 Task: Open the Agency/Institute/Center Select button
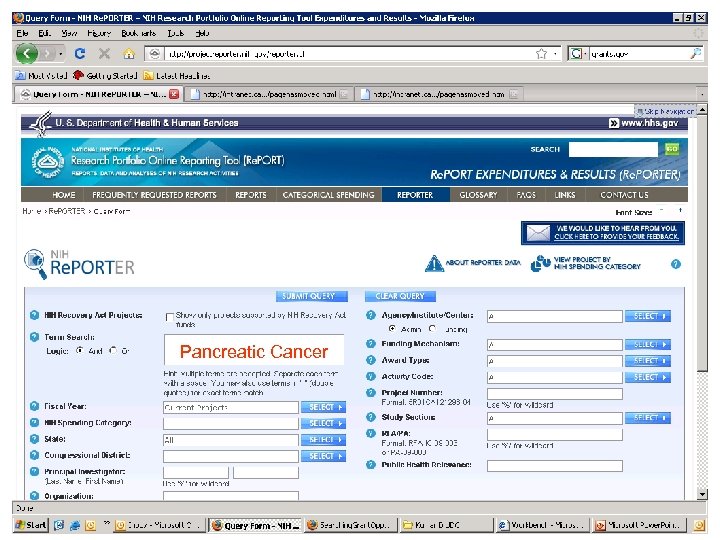click(648, 316)
